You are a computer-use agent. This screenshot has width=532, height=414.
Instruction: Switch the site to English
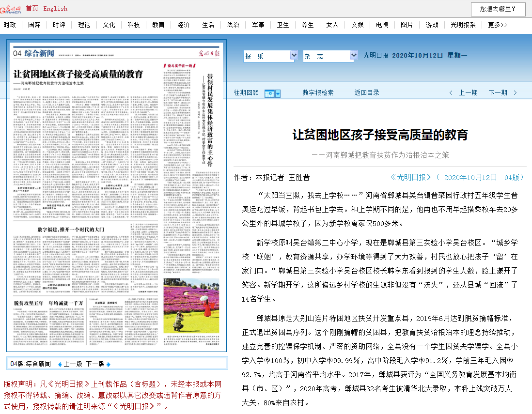[x=55, y=8]
